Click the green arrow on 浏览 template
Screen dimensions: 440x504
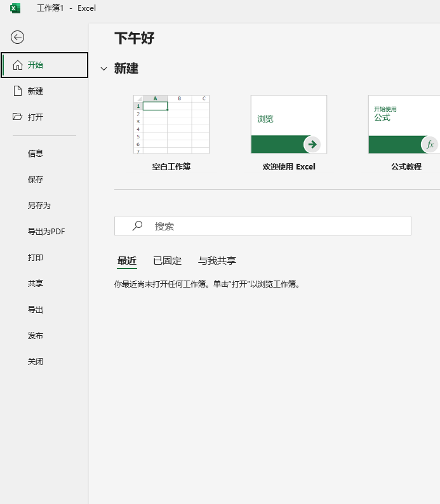pyautogui.click(x=312, y=144)
